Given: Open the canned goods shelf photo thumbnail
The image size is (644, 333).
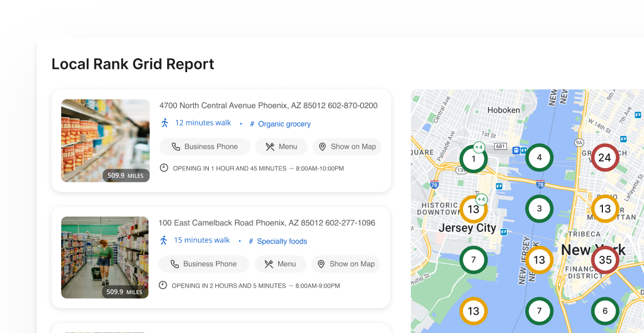Looking at the screenshot, I should coord(105,140).
